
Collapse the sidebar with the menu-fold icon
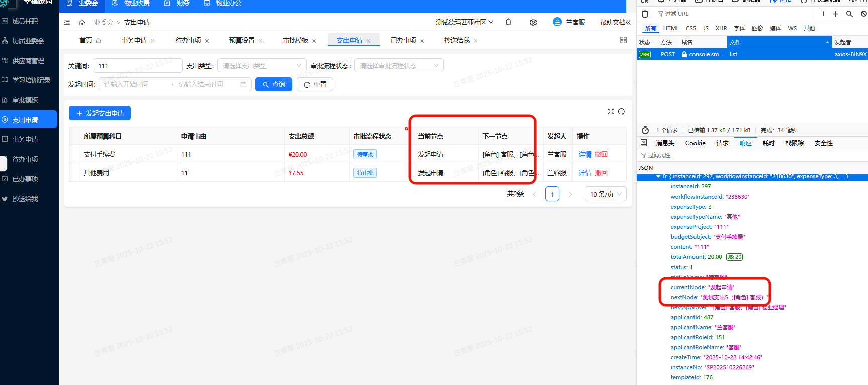pos(67,22)
